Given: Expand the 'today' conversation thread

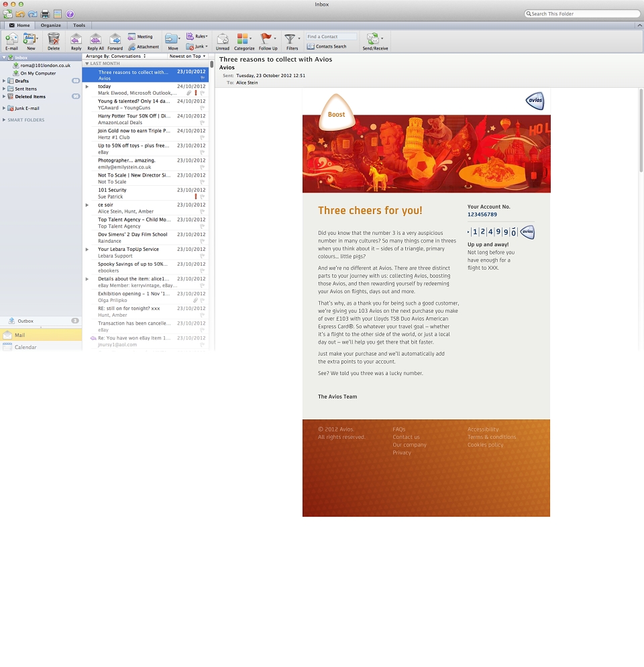Looking at the screenshot, I should [87, 87].
